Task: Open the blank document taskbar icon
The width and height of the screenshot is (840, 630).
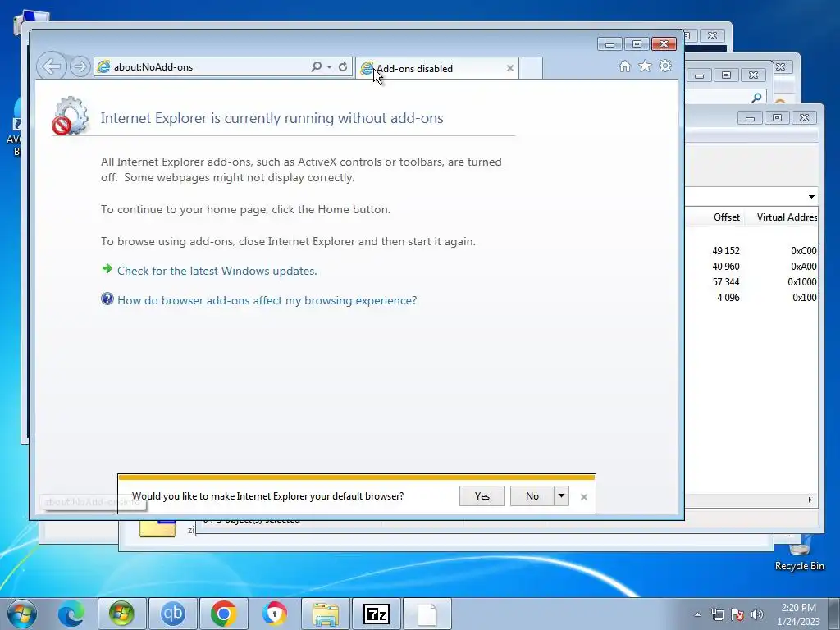Action: (427, 614)
